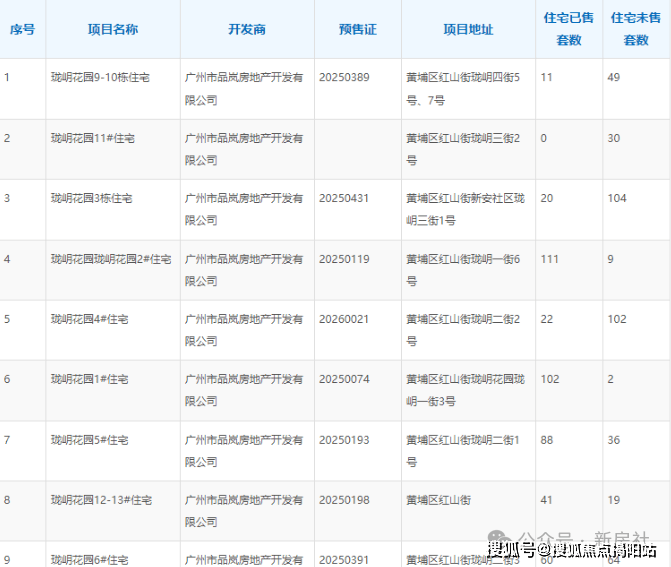Click row 8 address 黄埔区红山街

pyautogui.click(x=439, y=500)
